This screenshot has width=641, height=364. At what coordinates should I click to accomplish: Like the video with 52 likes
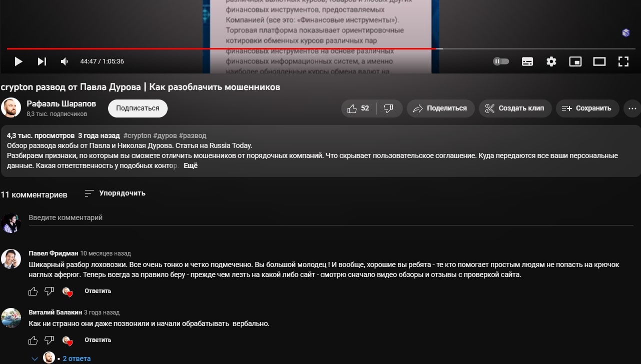click(x=359, y=108)
